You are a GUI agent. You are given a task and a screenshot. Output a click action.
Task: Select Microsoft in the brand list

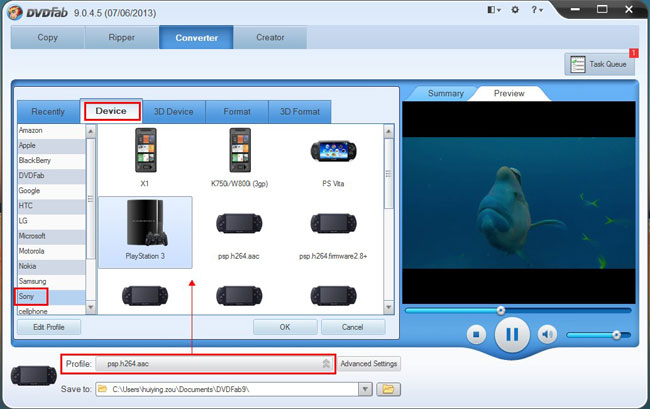(51, 236)
